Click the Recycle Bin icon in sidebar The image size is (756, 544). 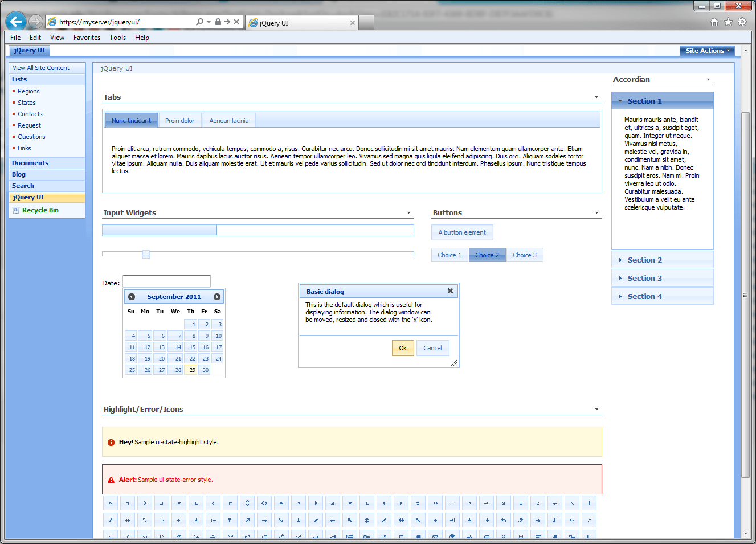[16, 210]
